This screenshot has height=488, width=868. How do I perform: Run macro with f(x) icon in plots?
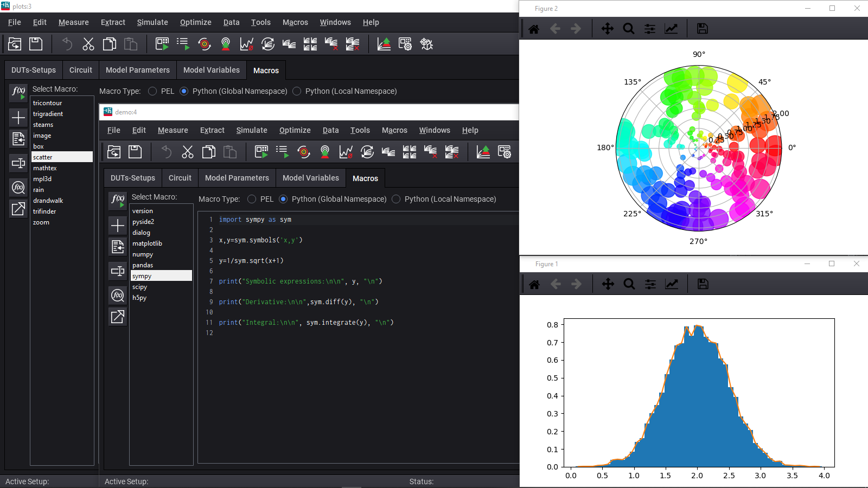pyautogui.click(x=18, y=92)
